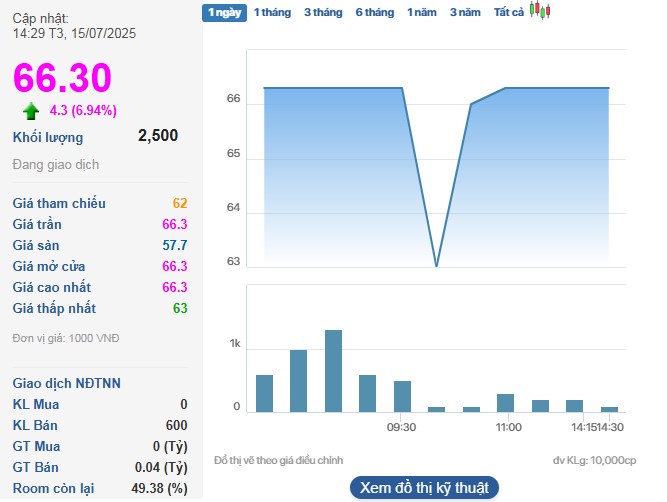Display the 1 năm chart period
The height and width of the screenshot is (502, 667).
click(x=421, y=12)
